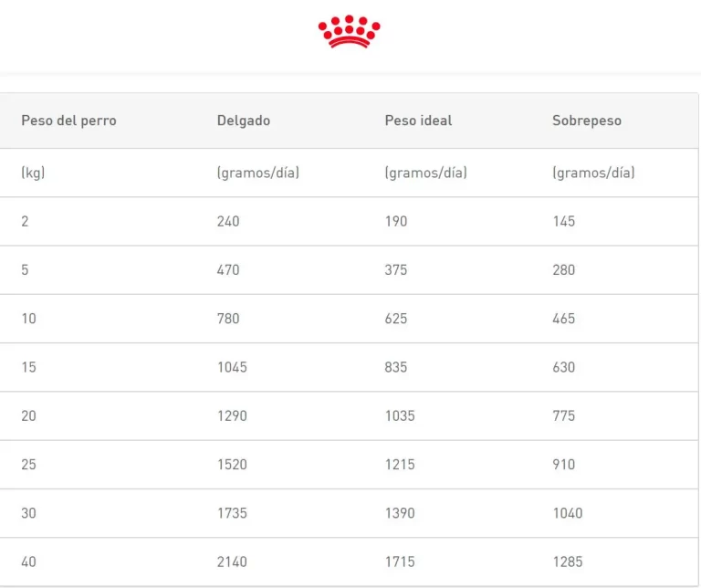Select the 1390 Peso ideal value
The height and width of the screenshot is (588, 701).
coord(400,513)
